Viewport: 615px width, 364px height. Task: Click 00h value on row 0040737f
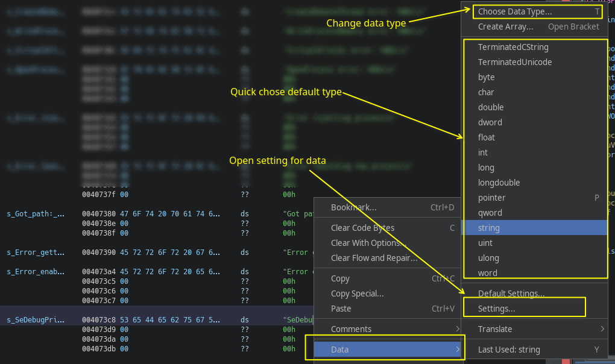click(x=289, y=195)
